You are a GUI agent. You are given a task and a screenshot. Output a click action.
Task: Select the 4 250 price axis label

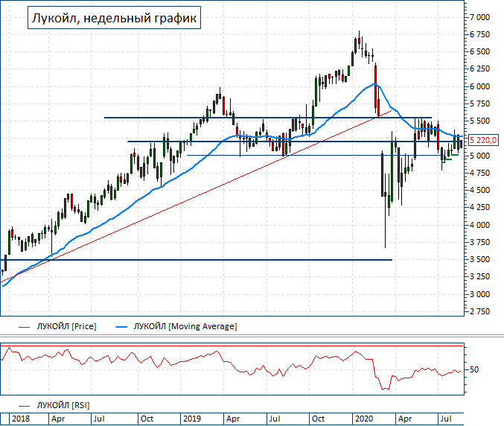coord(480,207)
